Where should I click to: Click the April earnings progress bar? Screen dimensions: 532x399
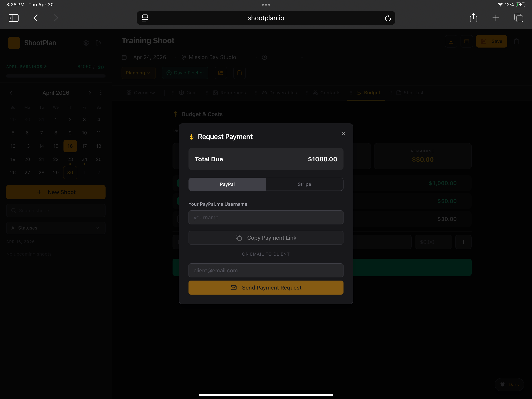[x=56, y=76]
